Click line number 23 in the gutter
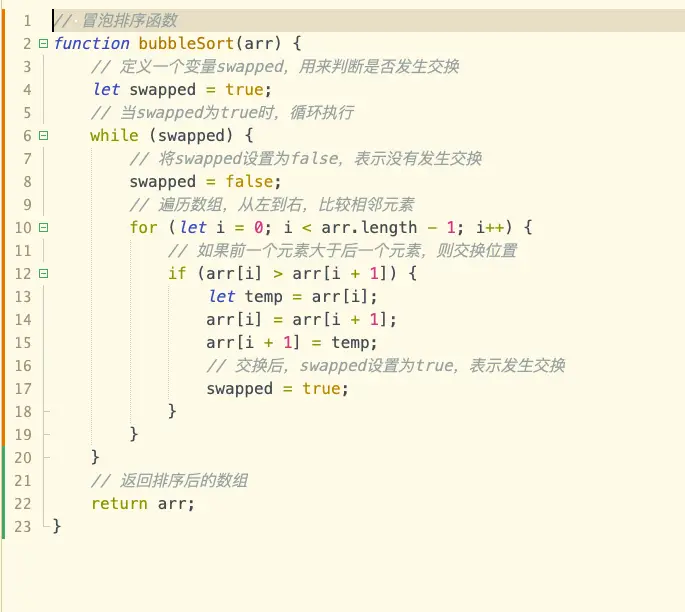The width and height of the screenshot is (685, 612). 23,527
